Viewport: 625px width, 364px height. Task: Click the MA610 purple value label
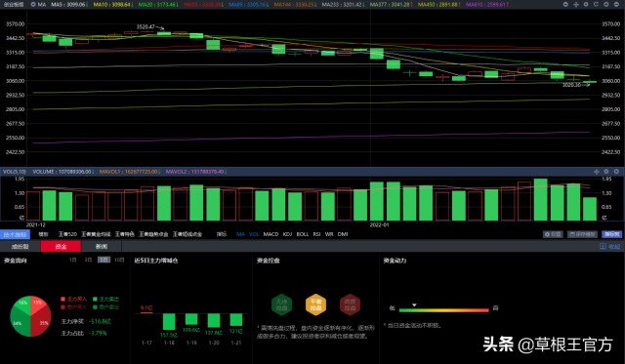pyautogui.click(x=487, y=4)
